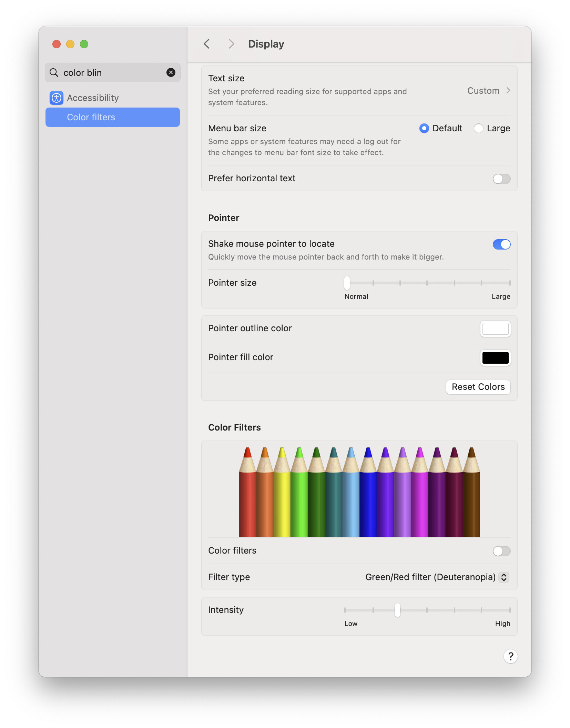The image size is (570, 728).
Task: Open the Pointer fill color well
Action: [495, 357]
